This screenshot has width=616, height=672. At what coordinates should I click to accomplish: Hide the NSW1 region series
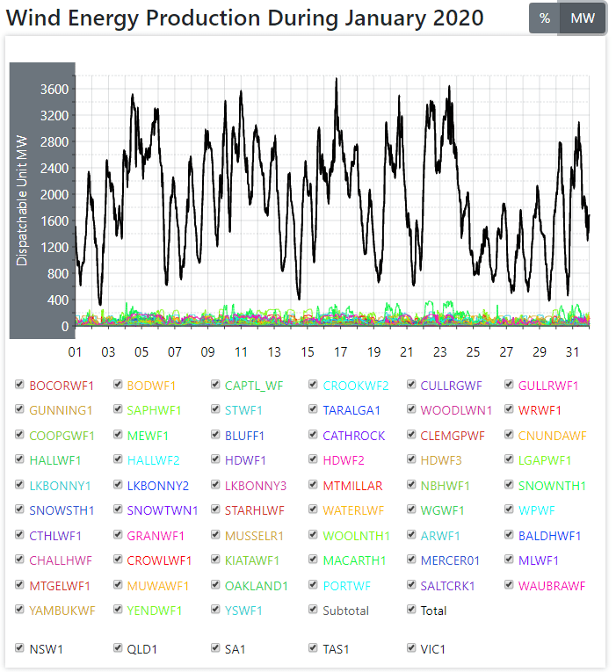[20, 649]
